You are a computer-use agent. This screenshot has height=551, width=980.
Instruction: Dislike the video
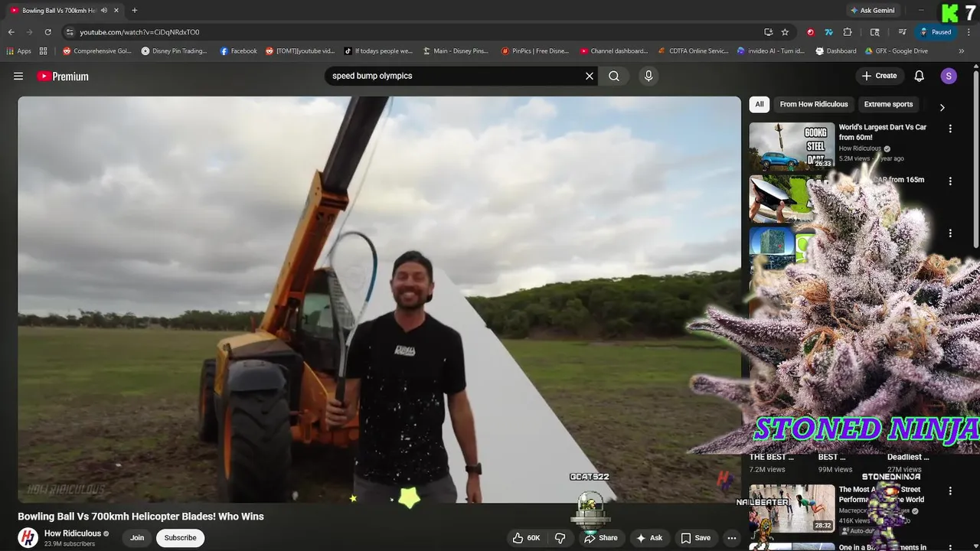tap(560, 538)
